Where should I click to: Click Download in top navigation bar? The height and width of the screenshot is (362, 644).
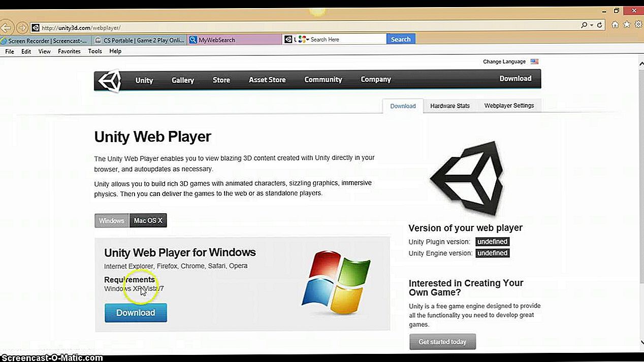[x=516, y=78]
